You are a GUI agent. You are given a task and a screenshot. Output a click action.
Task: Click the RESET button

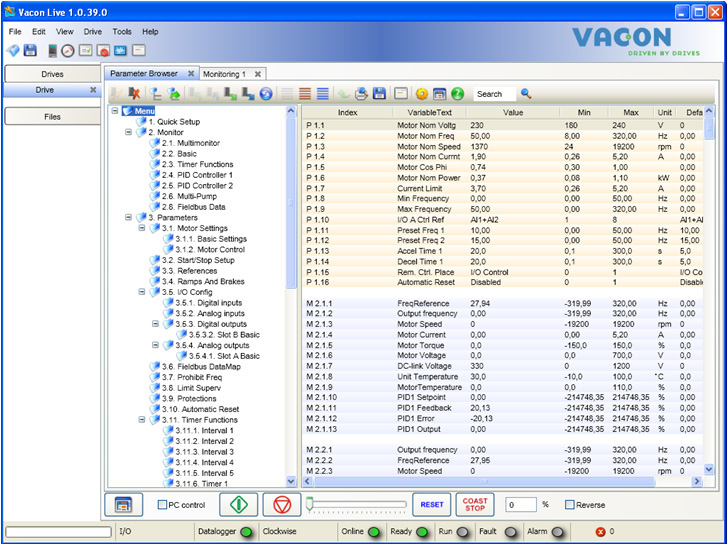pos(431,505)
